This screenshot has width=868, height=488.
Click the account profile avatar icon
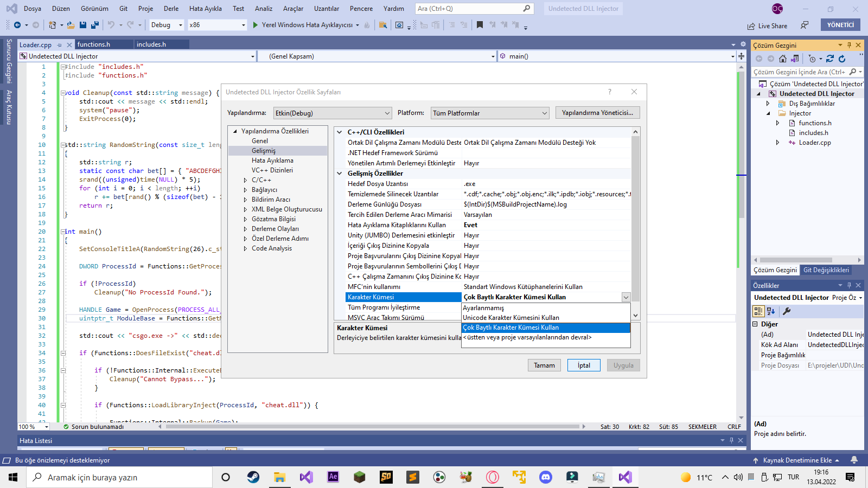(x=777, y=9)
